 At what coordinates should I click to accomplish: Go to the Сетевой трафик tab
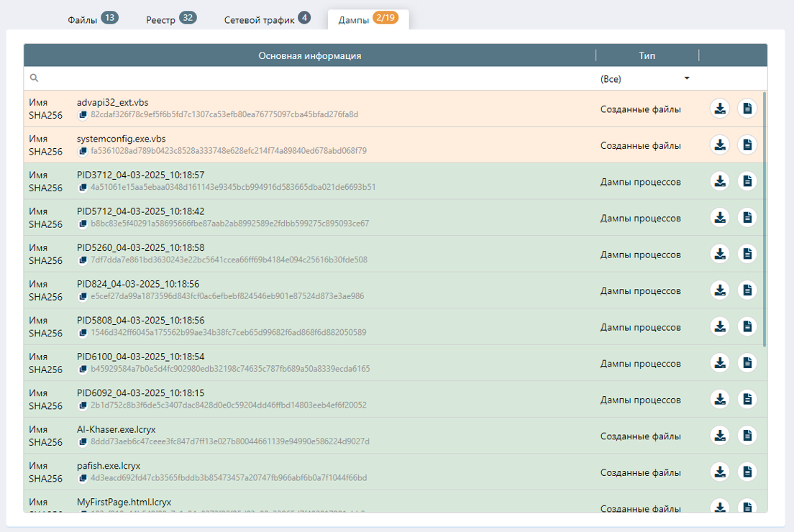coord(267,19)
